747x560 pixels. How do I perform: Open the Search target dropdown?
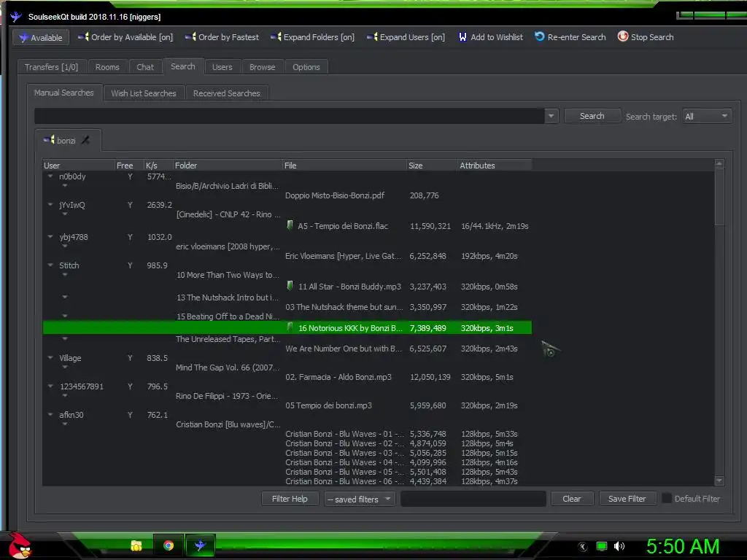(x=707, y=116)
